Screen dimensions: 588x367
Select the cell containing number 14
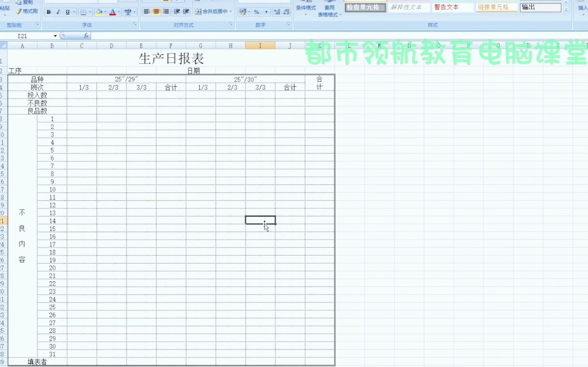[x=52, y=221]
